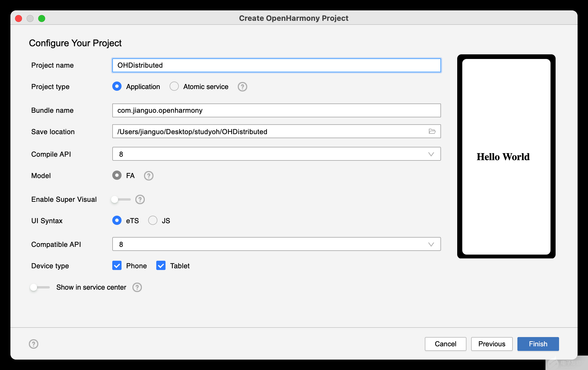Screen dimensions: 588x370
Task: Open the Compile API dropdown
Action: coord(276,154)
